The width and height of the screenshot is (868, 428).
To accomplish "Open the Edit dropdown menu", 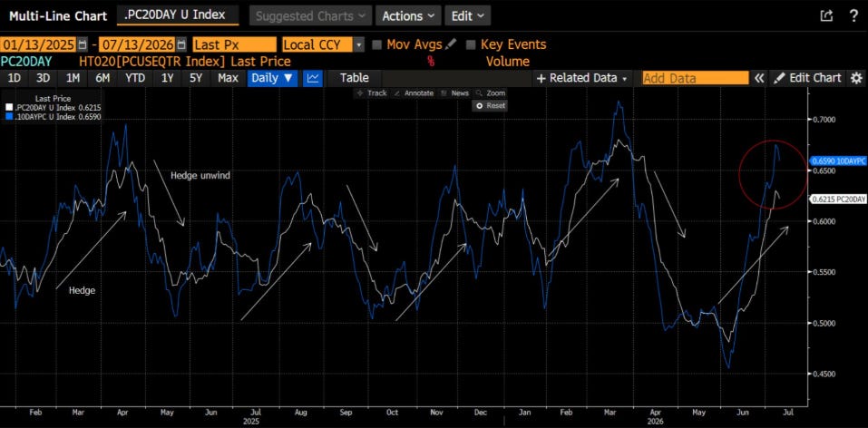I will point(467,16).
